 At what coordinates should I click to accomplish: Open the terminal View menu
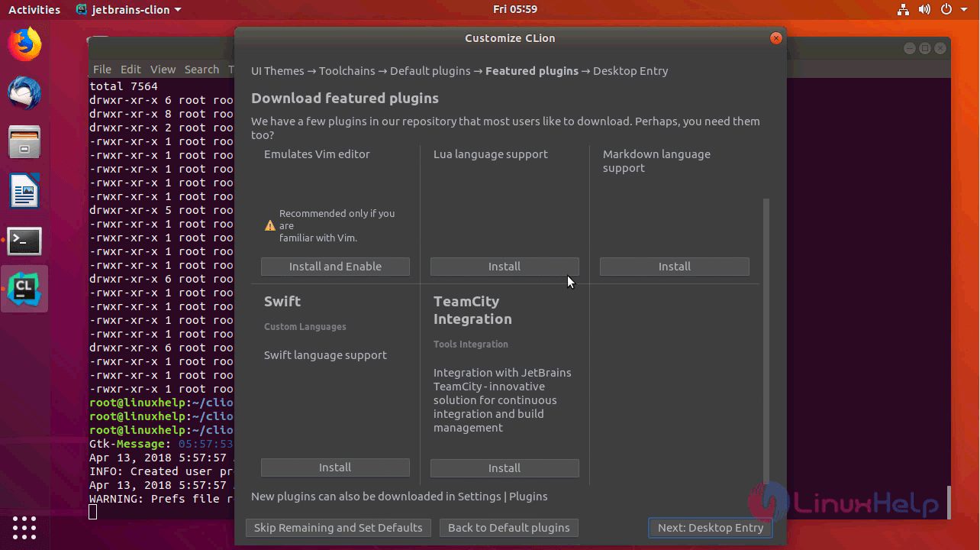coord(163,70)
